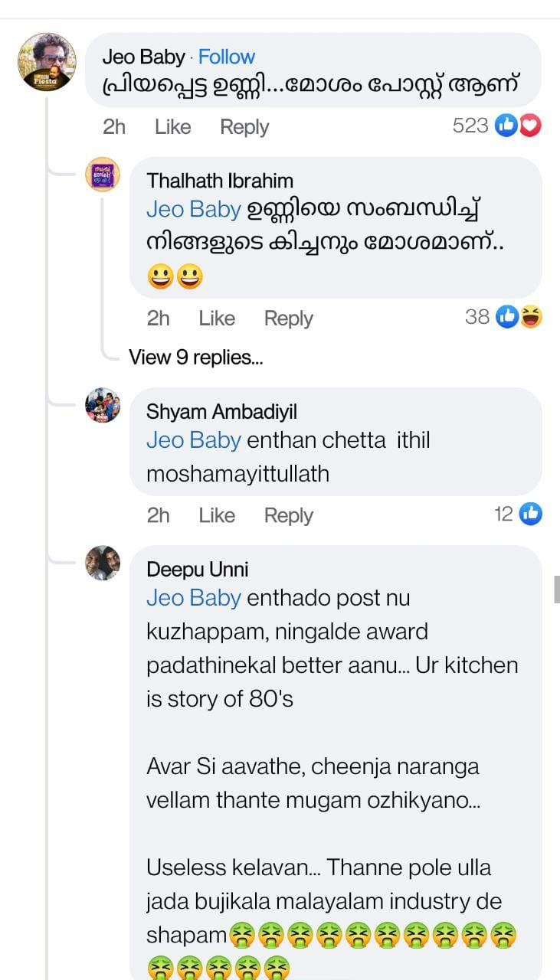The width and height of the screenshot is (560, 980).
Task: Reply to Thalhath Ibrahim's comment
Action: (289, 318)
